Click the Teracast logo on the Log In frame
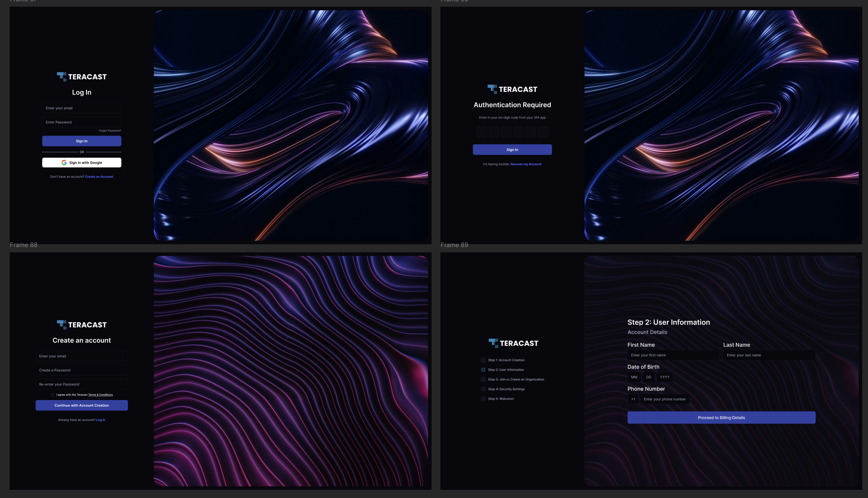This screenshot has height=498, width=868. pos(81,76)
